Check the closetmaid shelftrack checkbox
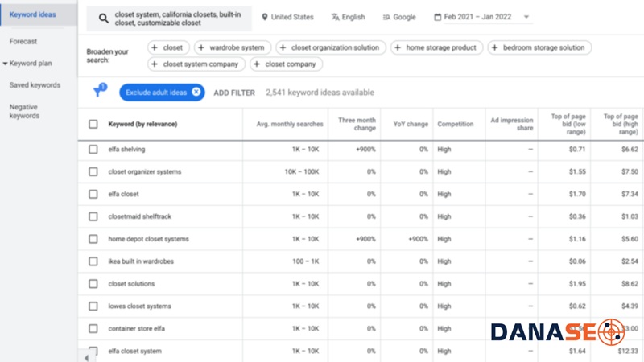Image resolution: width=644 pixels, height=362 pixels. pos(93,216)
